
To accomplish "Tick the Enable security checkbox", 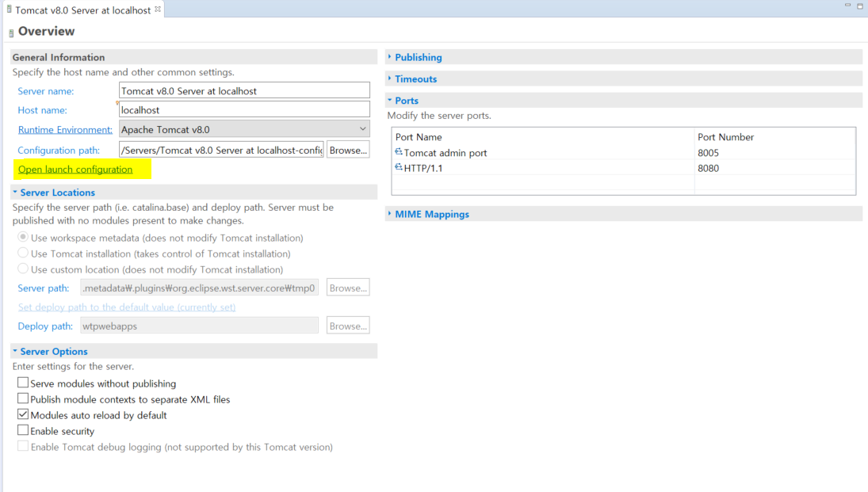I will [x=23, y=430].
